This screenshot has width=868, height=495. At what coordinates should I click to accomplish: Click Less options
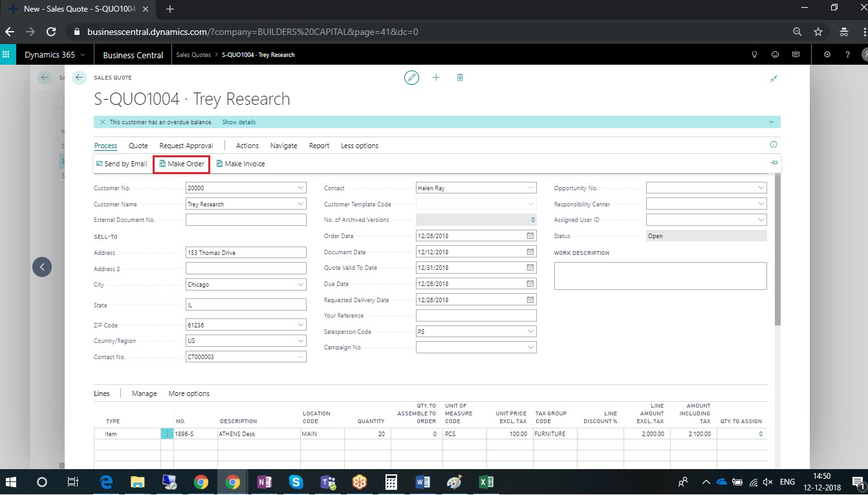[360, 146]
